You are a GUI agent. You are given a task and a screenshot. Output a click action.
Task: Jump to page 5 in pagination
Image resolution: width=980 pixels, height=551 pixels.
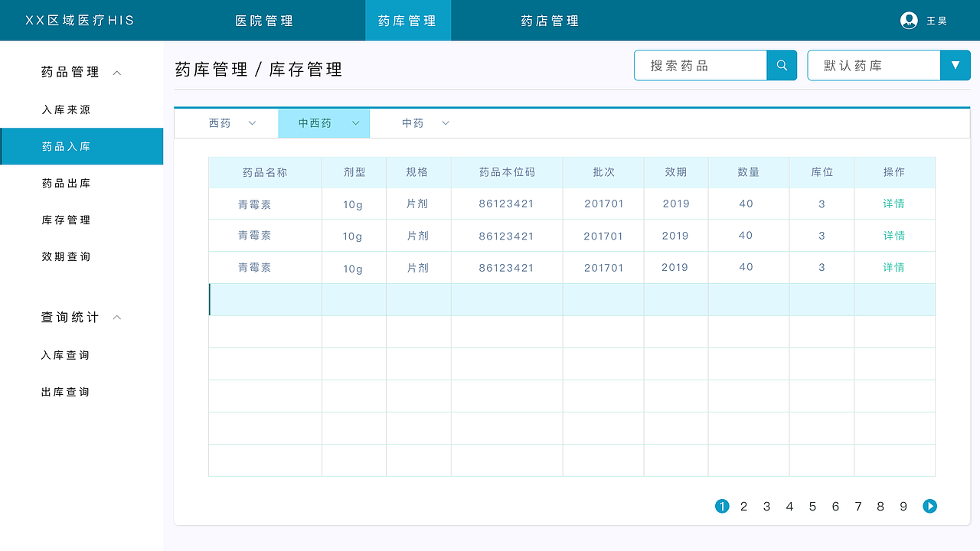coord(812,506)
